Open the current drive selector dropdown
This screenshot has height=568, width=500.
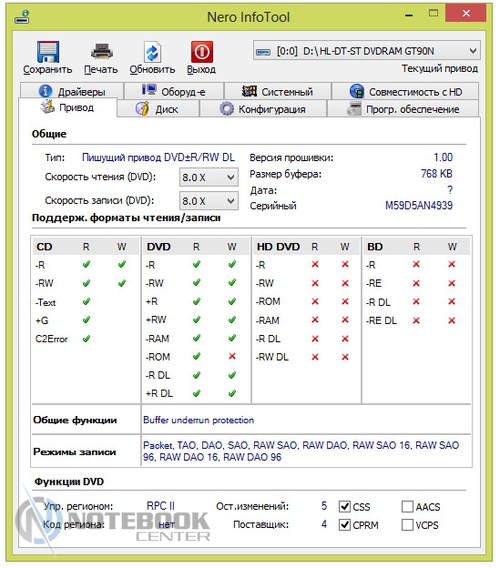point(366,51)
